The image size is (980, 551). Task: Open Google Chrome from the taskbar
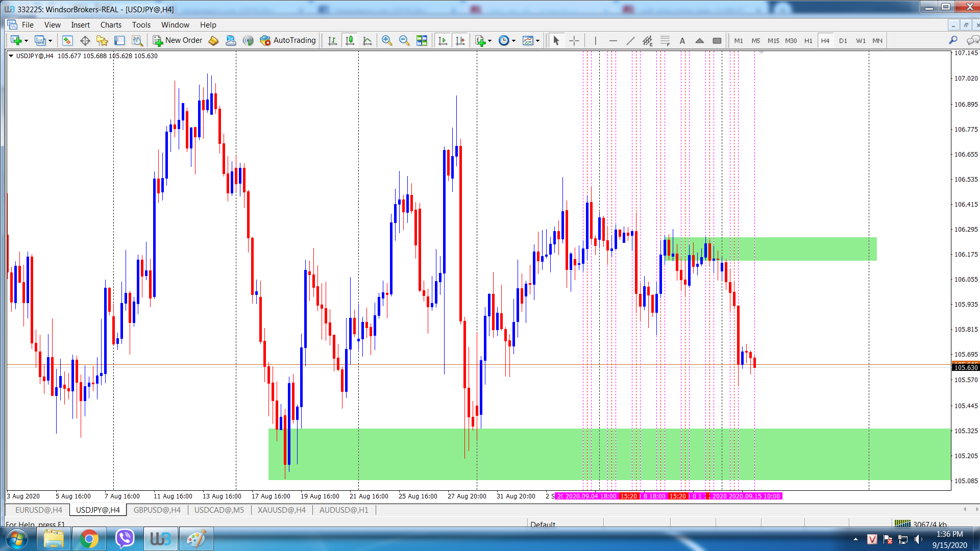89,539
